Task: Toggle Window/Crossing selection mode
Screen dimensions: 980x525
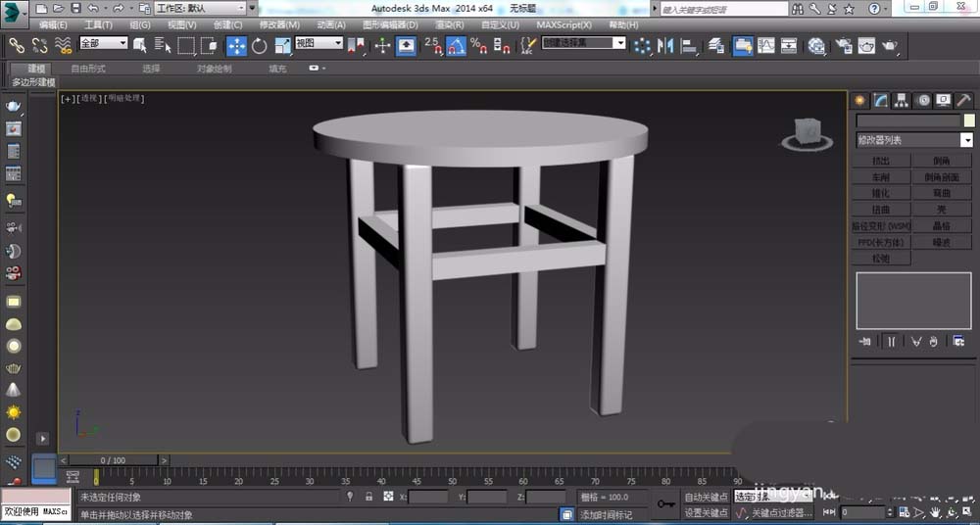Action: coord(209,45)
